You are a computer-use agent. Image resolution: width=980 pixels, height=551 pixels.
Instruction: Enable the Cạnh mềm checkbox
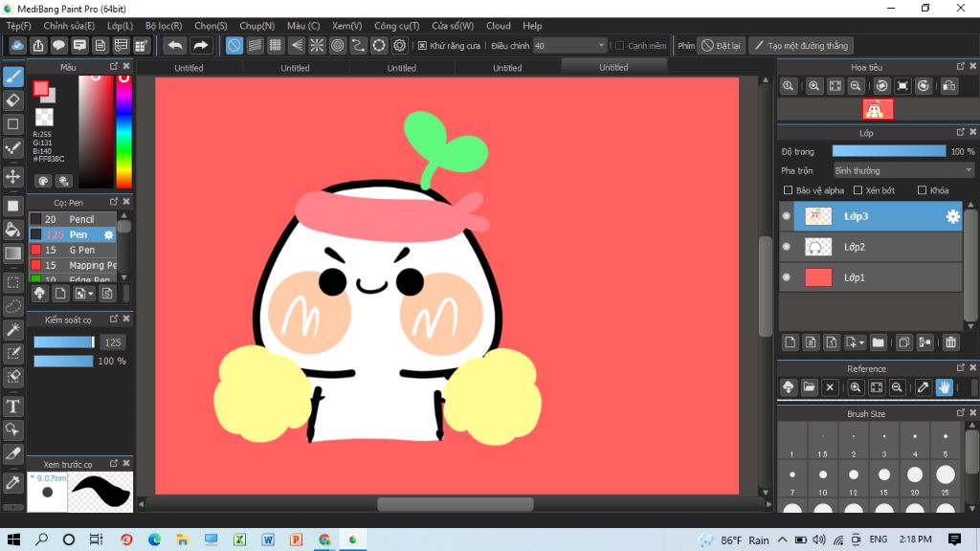(619, 46)
